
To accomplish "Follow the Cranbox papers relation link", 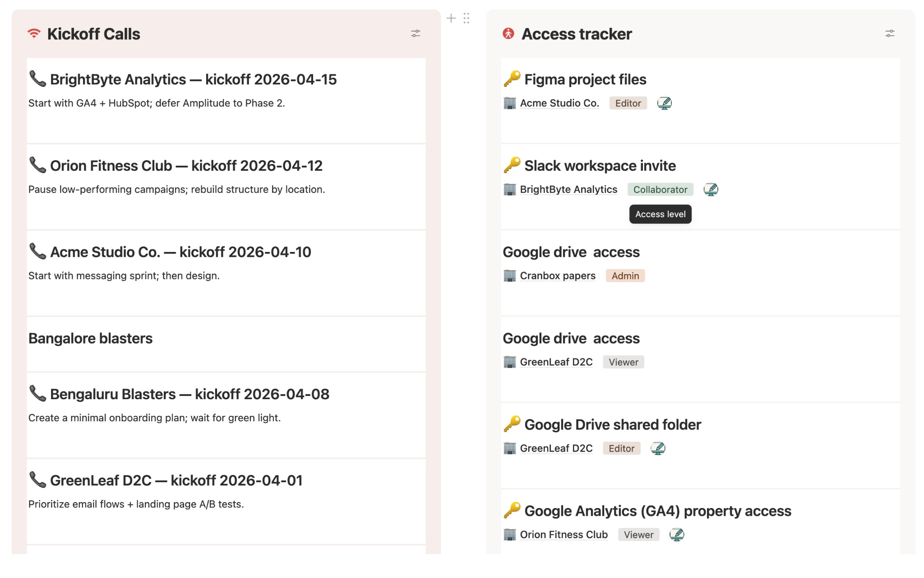I will click(558, 275).
